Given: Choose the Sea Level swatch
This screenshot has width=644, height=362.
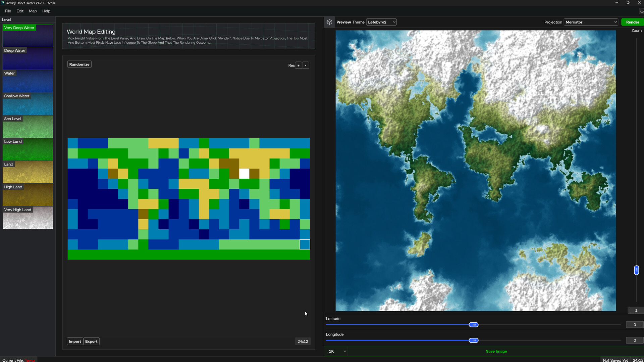Looking at the screenshot, I should (x=28, y=127).
